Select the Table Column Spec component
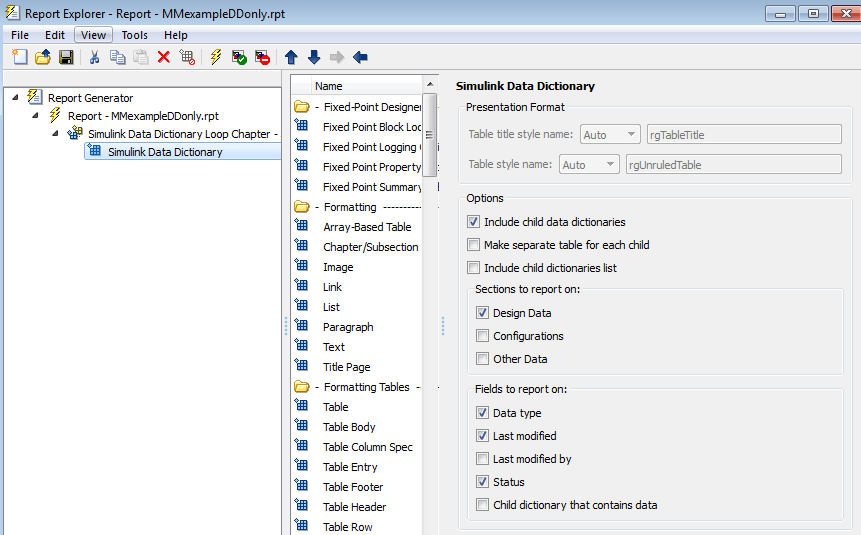This screenshot has width=861, height=535. click(x=367, y=447)
